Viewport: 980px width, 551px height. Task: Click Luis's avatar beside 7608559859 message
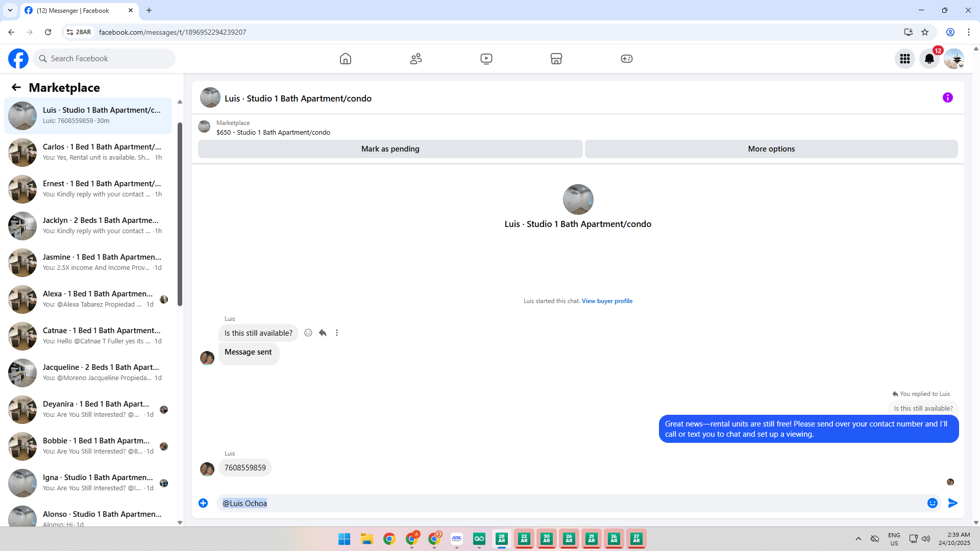click(x=207, y=469)
